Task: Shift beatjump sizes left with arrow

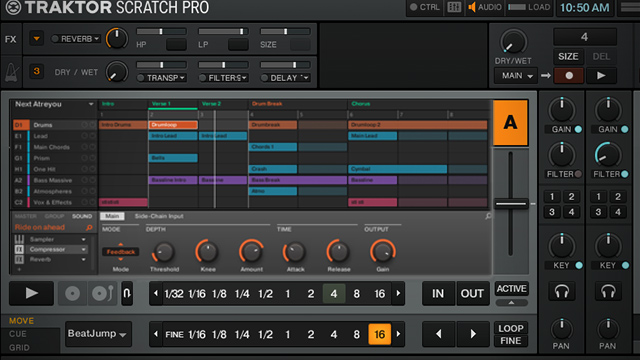Action: coord(156,334)
